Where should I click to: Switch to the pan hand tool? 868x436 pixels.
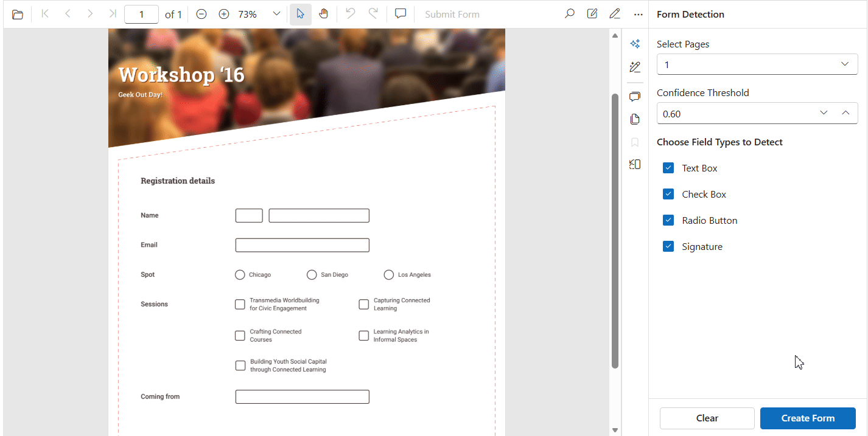[x=323, y=14]
